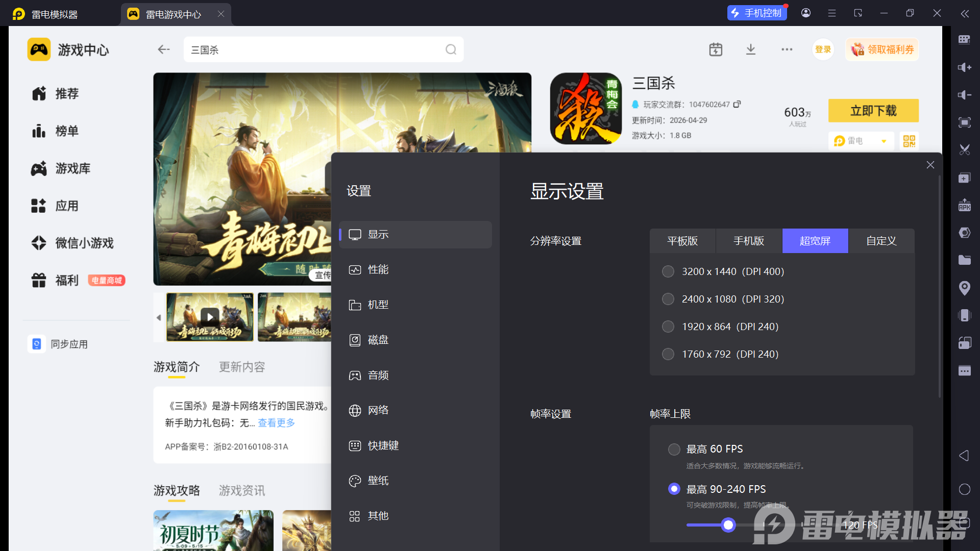Click the 三国杀 search input field
The image size is (980, 551).
tap(324, 49)
